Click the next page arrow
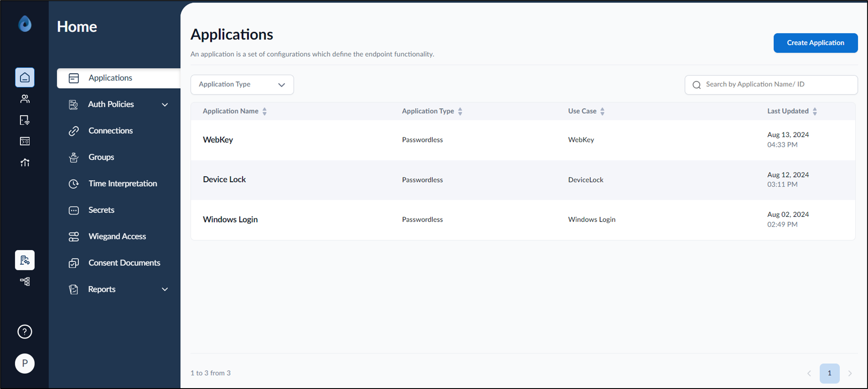The height and width of the screenshot is (389, 868). point(850,373)
